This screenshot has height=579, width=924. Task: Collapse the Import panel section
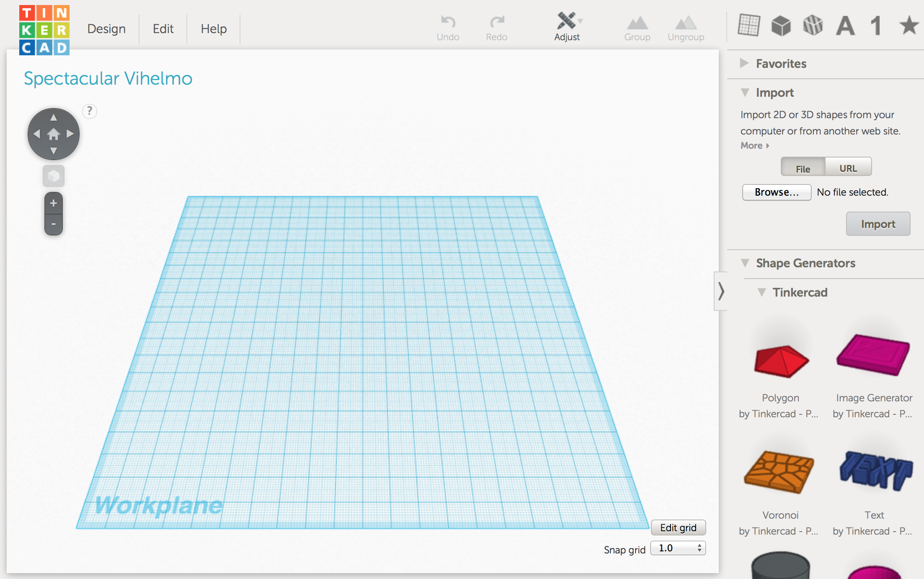[x=744, y=92]
